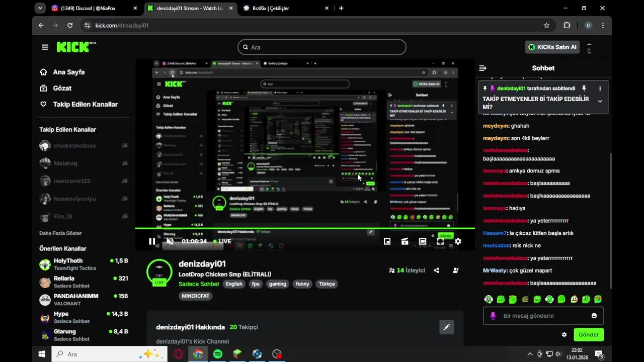The image size is (644, 362).
Task: Select the Türkçe tag
Action: click(x=327, y=284)
